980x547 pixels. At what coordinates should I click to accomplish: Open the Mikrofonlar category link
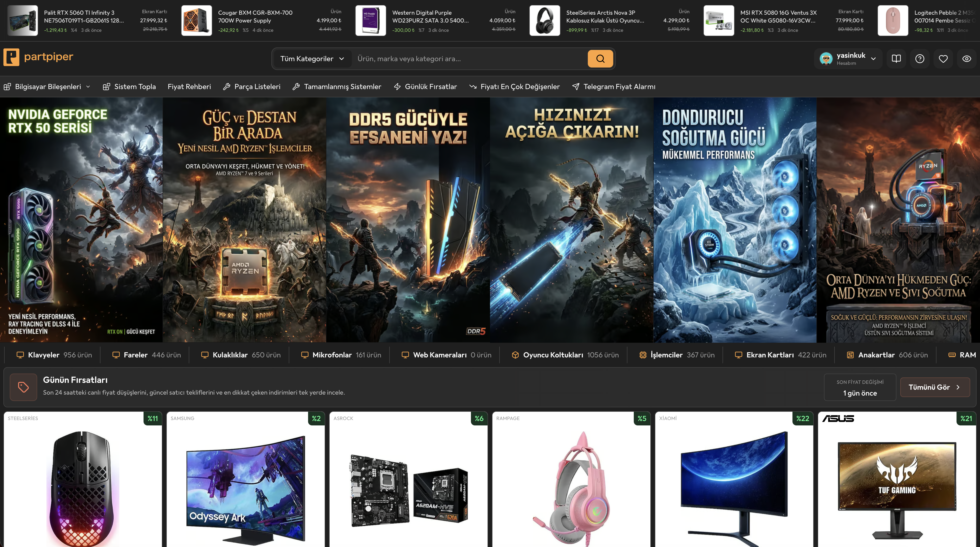[341, 355]
